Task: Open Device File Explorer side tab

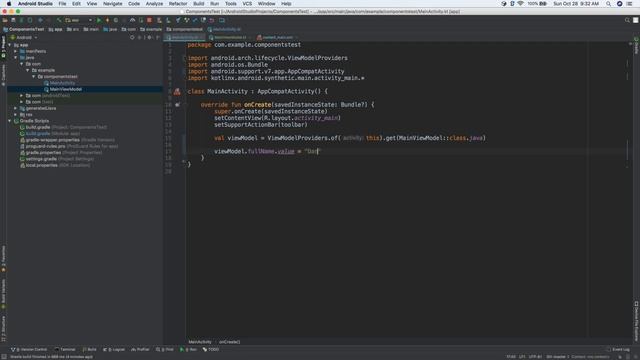Action: (636, 322)
